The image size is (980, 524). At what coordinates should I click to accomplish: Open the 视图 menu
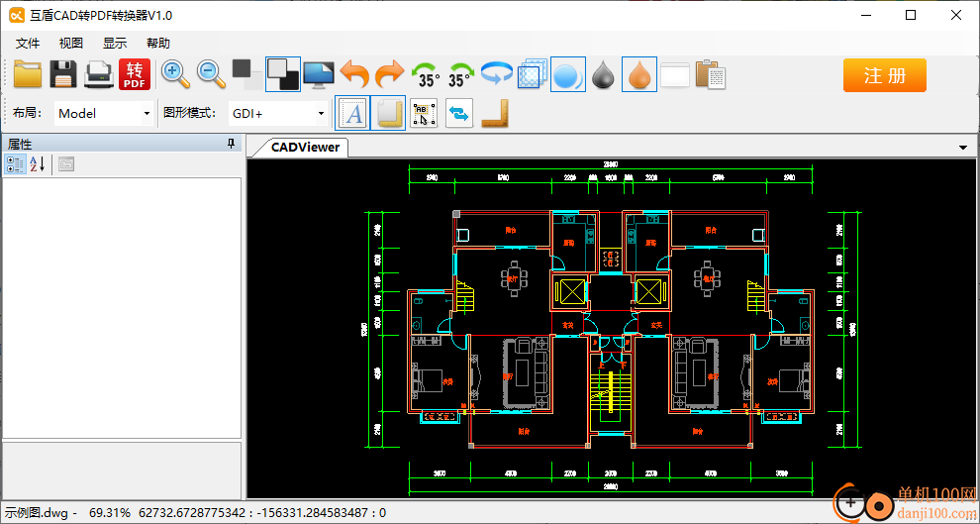(x=70, y=44)
